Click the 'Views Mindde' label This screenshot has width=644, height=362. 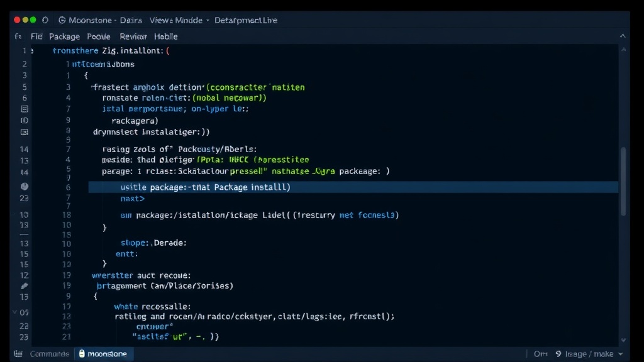point(176,20)
